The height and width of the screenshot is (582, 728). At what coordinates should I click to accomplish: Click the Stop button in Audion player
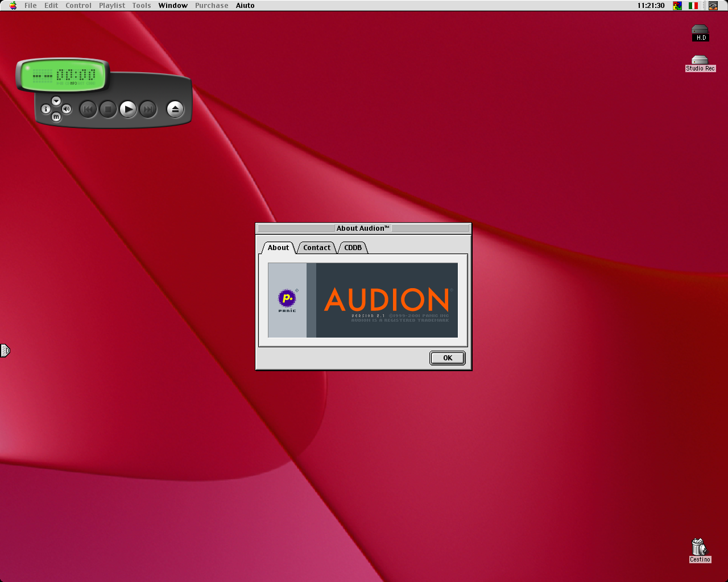(108, 109)
